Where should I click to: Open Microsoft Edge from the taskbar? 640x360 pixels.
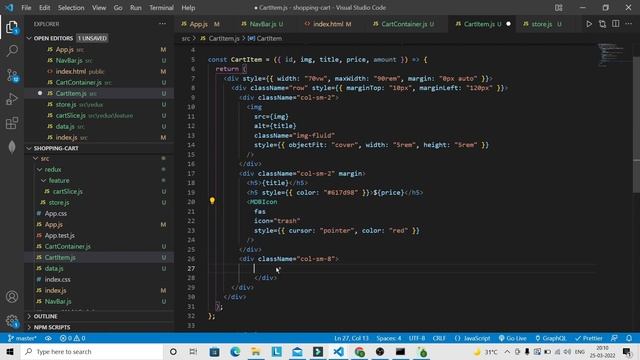pyautogui.click(x=235, y=352)
